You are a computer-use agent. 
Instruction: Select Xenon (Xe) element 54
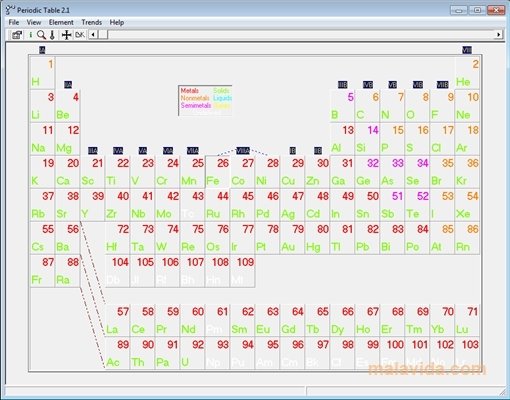(x=467, y=205)
